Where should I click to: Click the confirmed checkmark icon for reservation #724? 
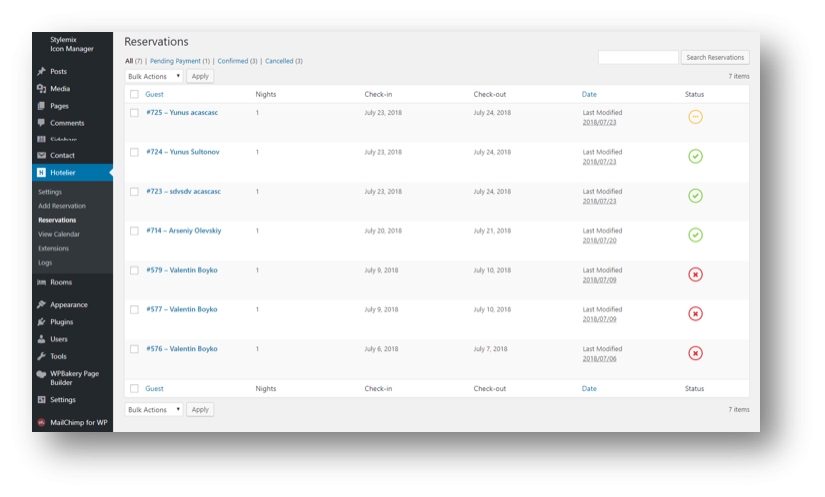pyautogui.click(x=695, y=156)
